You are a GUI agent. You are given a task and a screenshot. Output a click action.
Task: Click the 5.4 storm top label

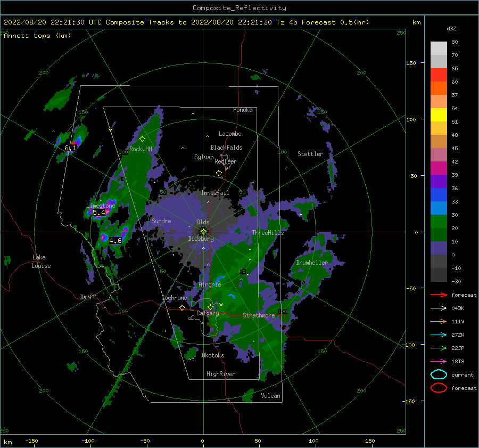pos(99,212)
